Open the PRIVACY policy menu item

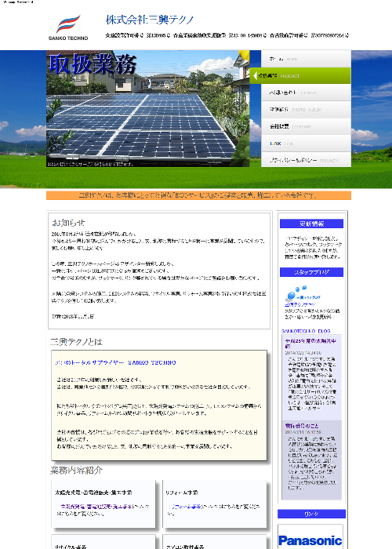pos(306,160)
